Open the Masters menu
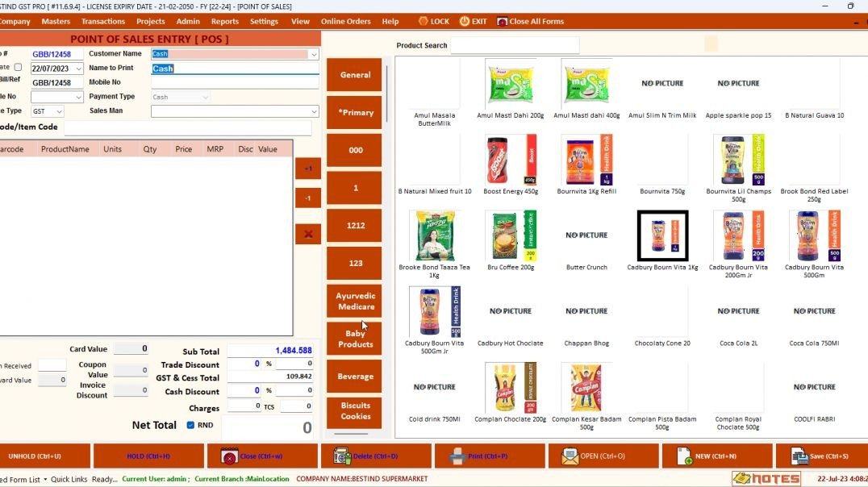This screenshot has height=487, width=868. [x=56, y=21]
